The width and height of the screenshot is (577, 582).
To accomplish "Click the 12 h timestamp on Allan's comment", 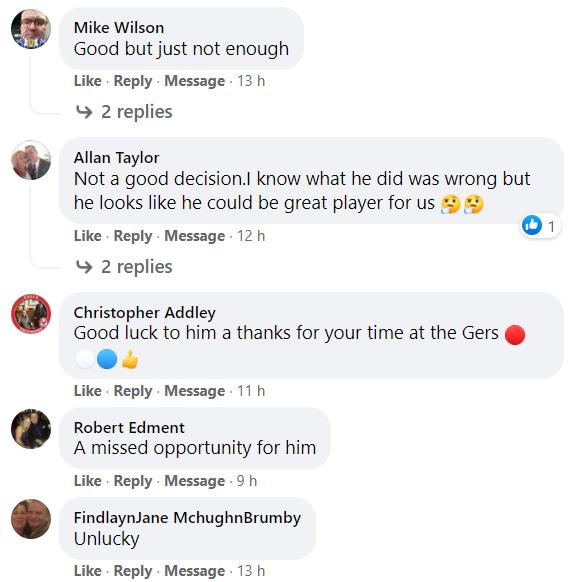I will (251, 236).
